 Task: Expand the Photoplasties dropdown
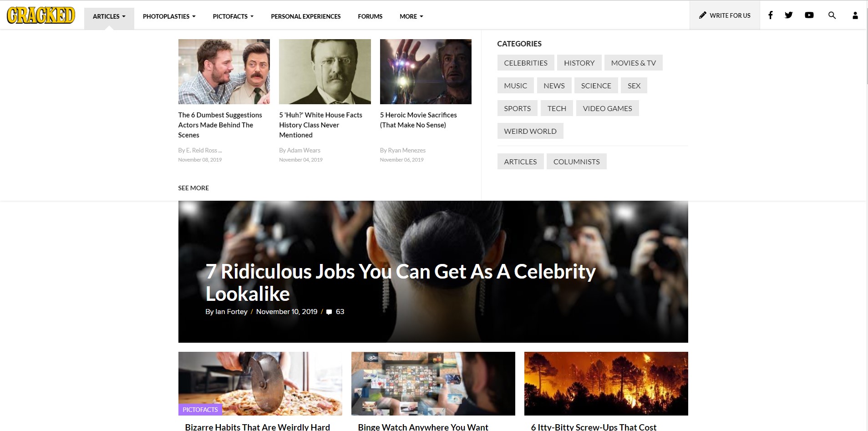point(169,16)
